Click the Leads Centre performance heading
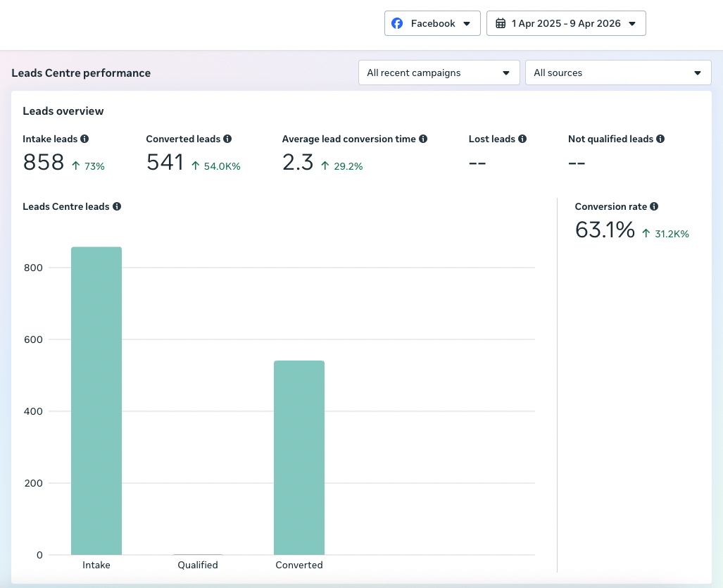The height and width of the screenshot is (588, 723). pyautogui.click(x=81, y=73)
